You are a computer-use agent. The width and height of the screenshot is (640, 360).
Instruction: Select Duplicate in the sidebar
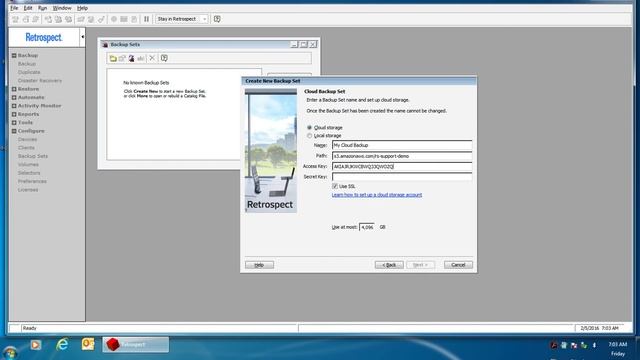(29, 72)
